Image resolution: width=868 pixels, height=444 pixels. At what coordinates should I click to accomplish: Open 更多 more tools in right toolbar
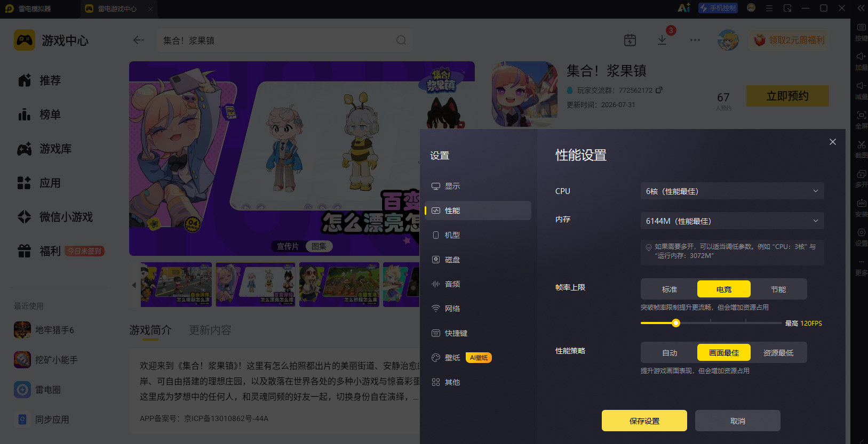click(x=861, y=267)
